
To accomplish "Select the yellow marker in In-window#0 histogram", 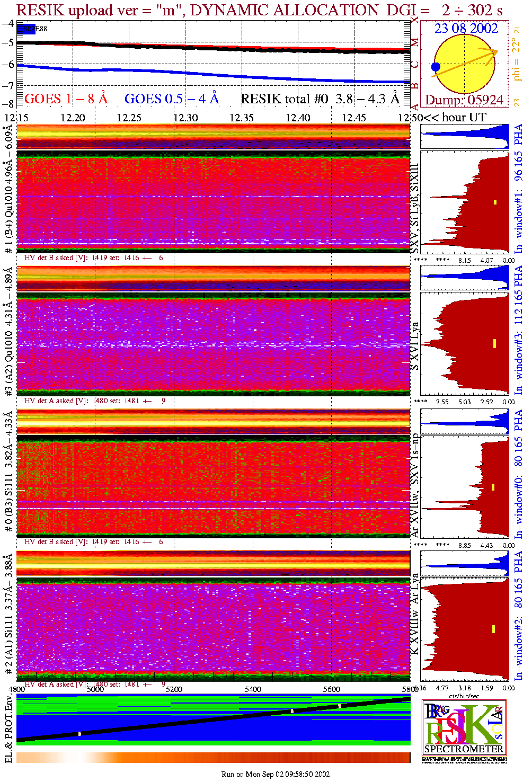I will pos(493,487).
